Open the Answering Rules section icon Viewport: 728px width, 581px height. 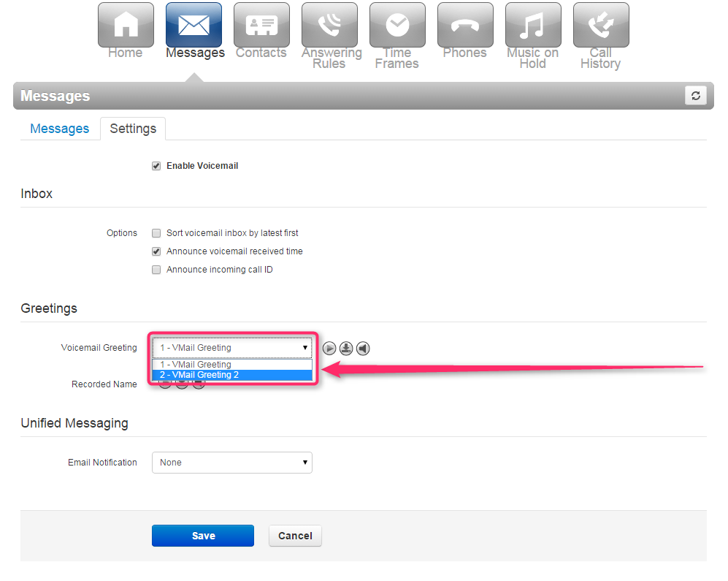point(330,25)
